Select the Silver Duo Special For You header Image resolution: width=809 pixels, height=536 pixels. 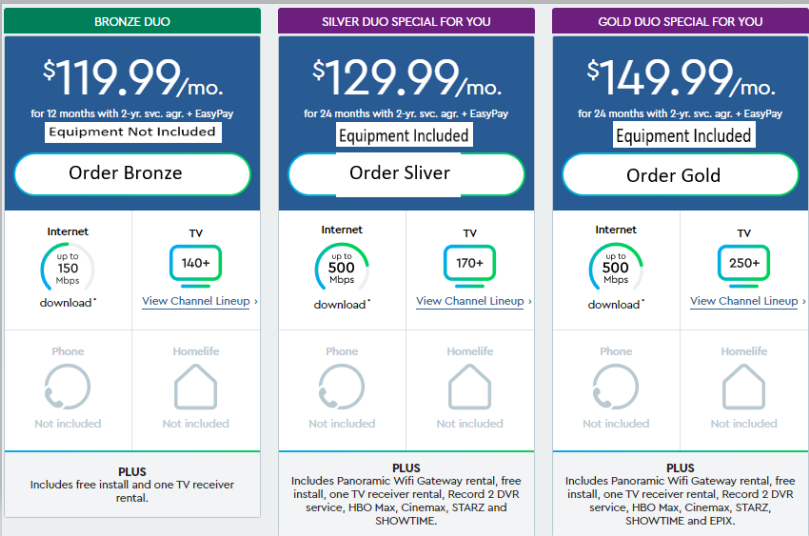(x=406, y=21)
